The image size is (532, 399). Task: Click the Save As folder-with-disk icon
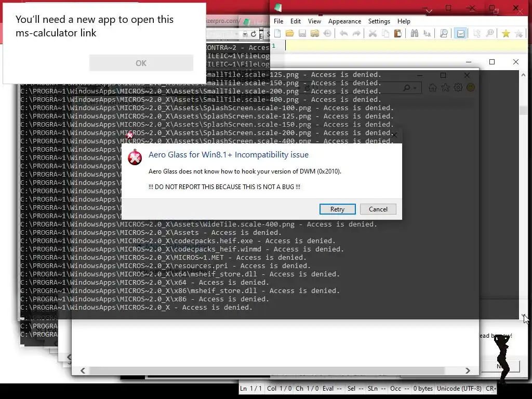click(x=315, y=33)
